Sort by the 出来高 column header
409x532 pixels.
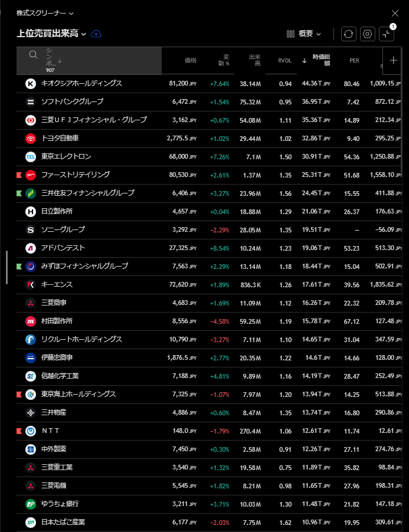pos(254,60)
